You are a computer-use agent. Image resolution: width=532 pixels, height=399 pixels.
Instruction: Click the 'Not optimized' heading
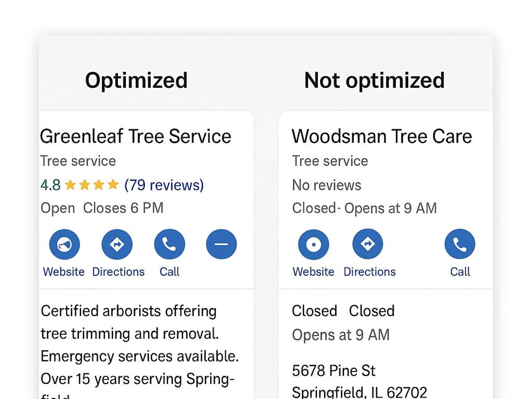coord(374,81)
